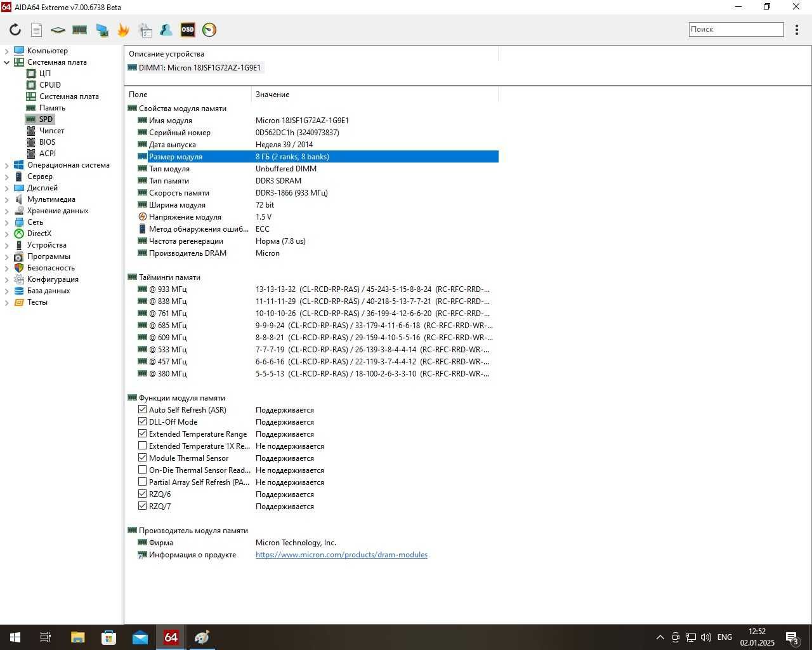
Task: Toggle Auto Self Refresh (ASR) checkbox
Action: coord(142,409)
